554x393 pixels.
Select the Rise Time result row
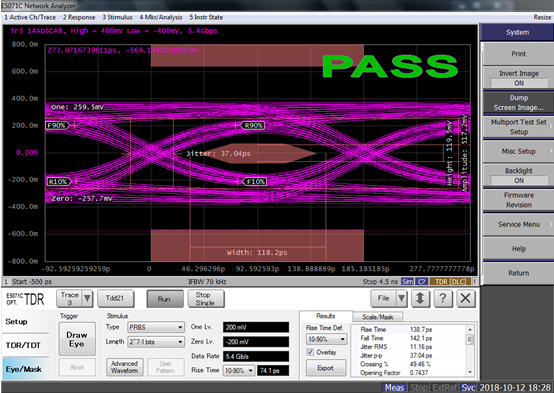click(409, 329)
